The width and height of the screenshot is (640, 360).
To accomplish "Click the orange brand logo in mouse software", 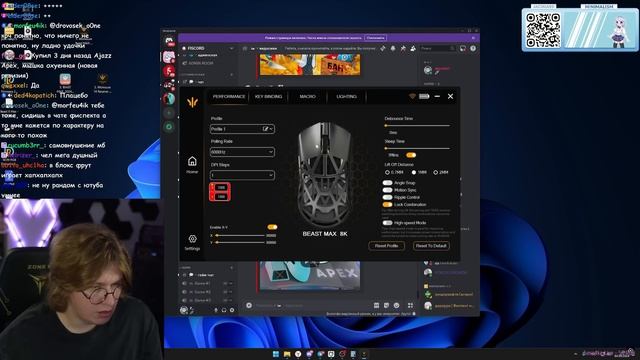I will pos(192,102).
